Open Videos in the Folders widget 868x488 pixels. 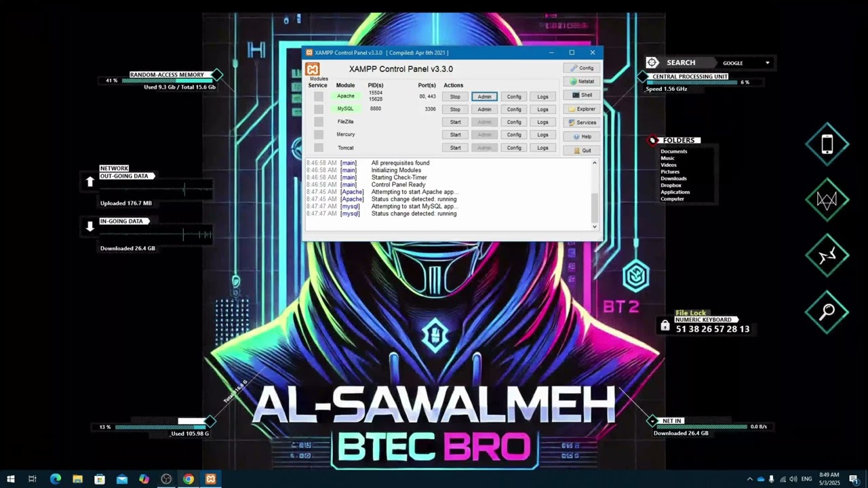669,165
